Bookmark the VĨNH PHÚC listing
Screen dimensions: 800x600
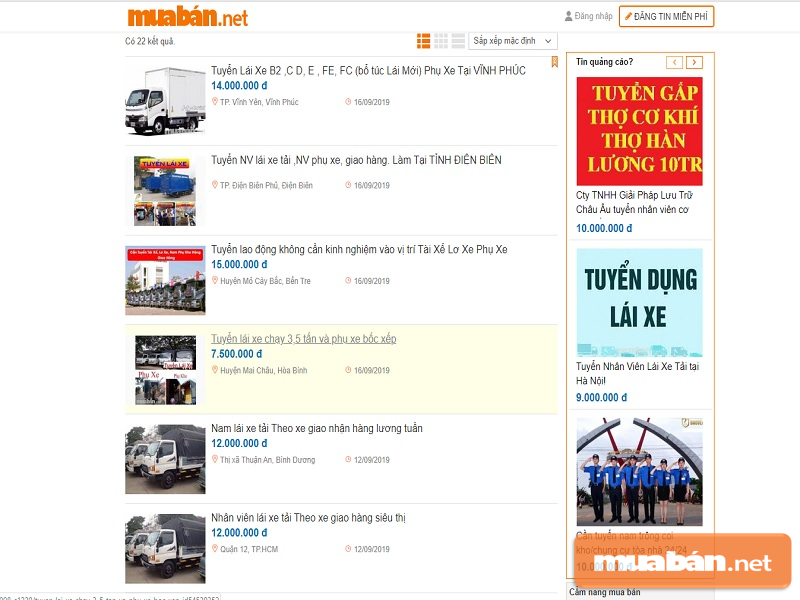(x=555, y=62)
